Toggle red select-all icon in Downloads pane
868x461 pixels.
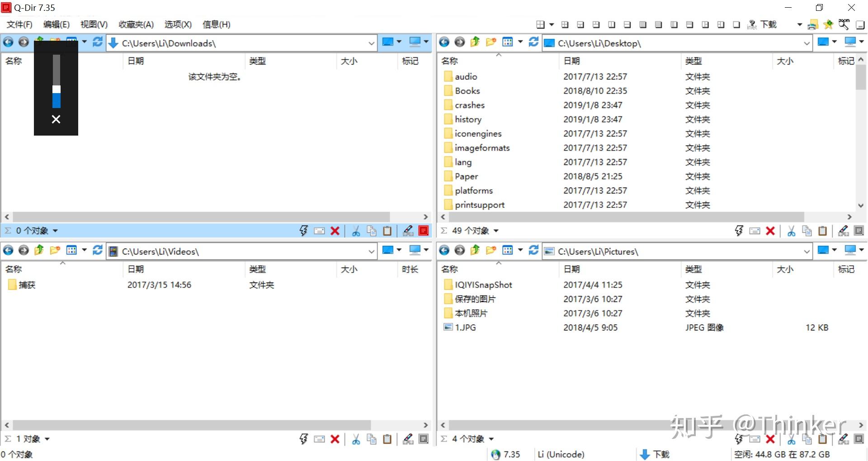424,231
